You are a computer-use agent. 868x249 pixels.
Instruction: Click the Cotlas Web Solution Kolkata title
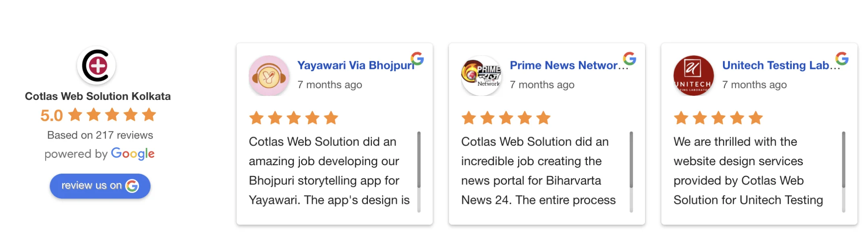click(x=98, y=96)
